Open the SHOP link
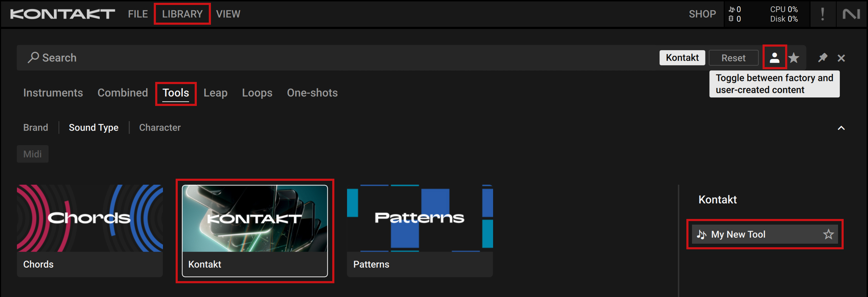 point(702,14)
